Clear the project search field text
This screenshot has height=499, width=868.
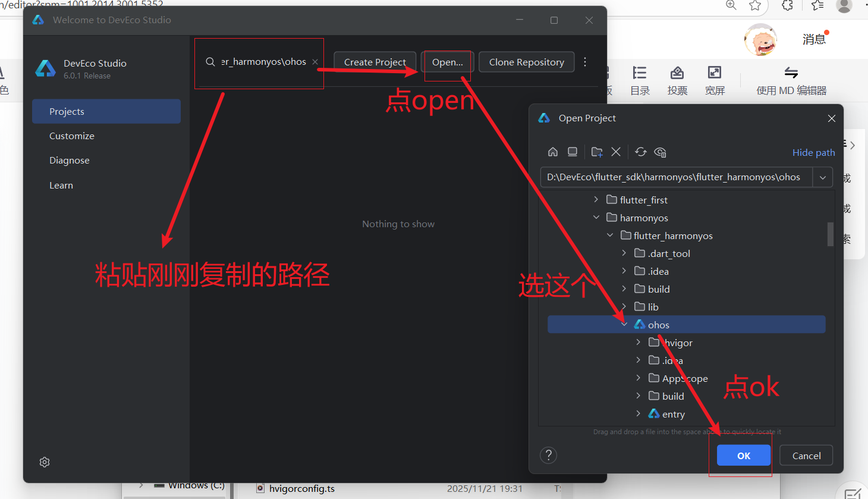click(x=315, y=62)
